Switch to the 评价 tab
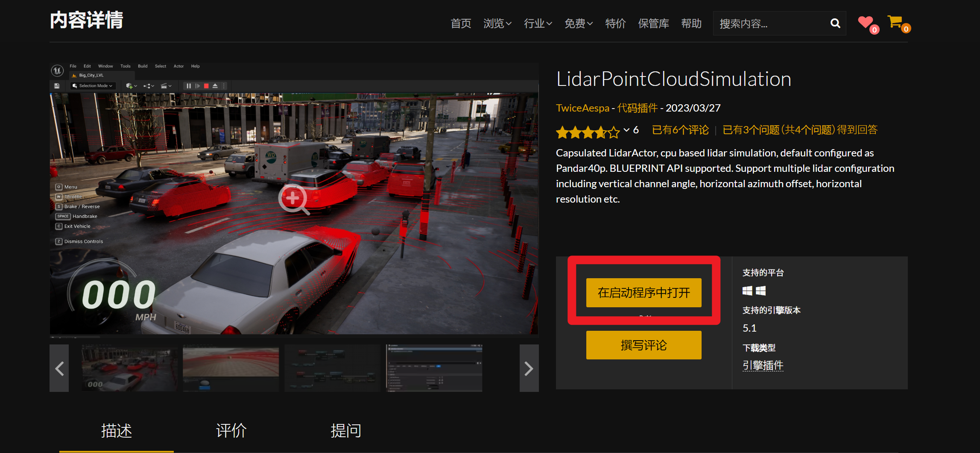 (x=231, y=431)
